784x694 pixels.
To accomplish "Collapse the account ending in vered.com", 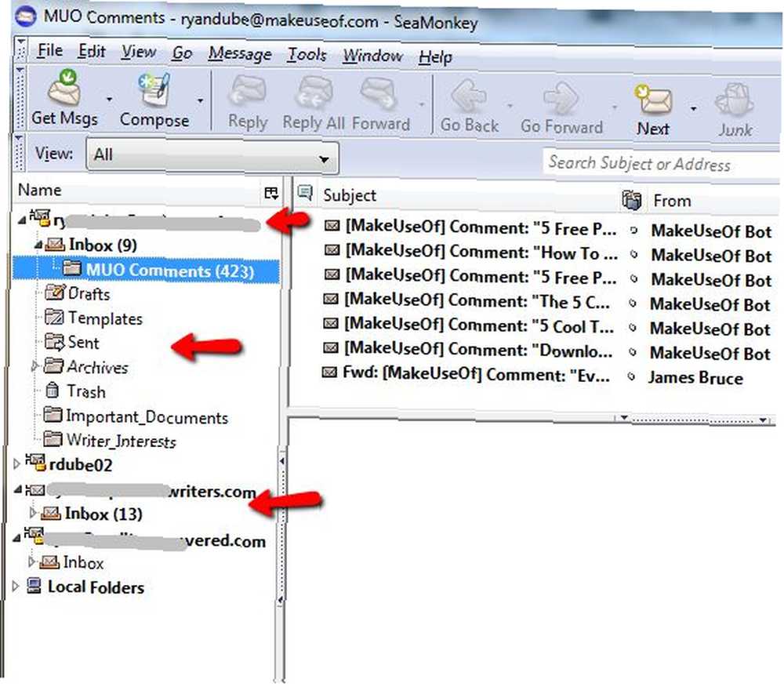I will click(x=16, y=538).
